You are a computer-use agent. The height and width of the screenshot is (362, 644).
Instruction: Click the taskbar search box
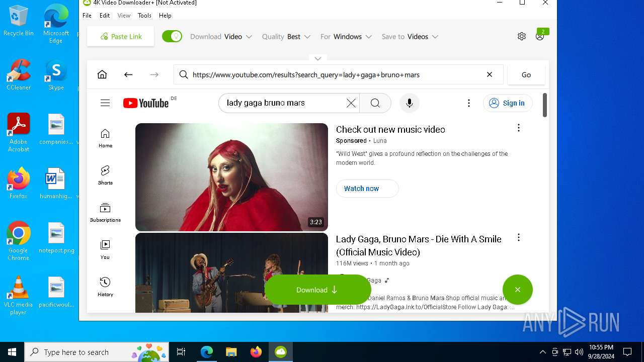point(97,352)
